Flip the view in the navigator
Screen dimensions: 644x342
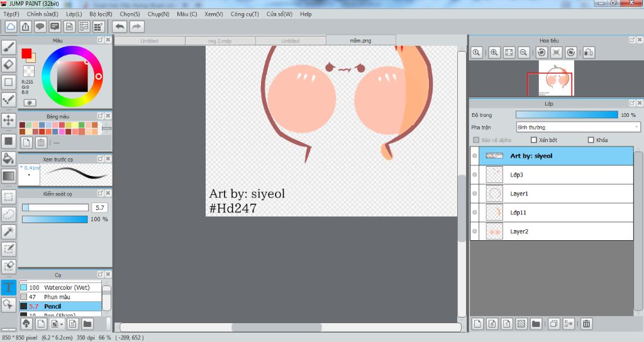point(589,52)
